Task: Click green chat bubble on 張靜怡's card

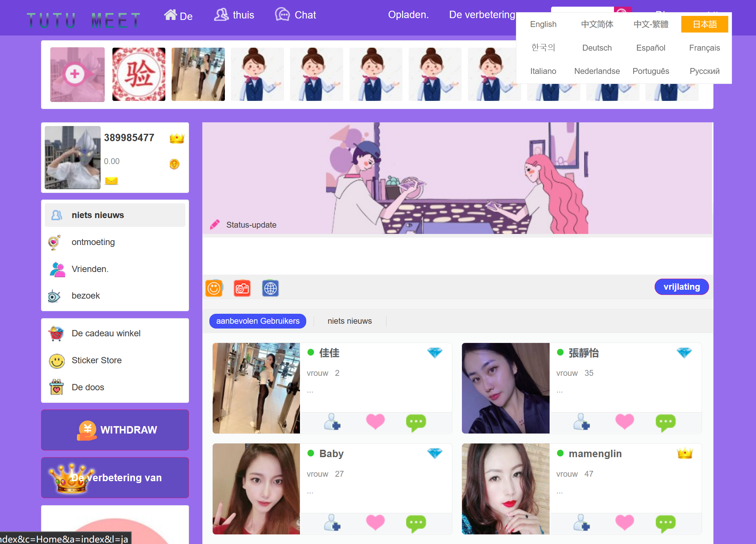Action: 665,422
